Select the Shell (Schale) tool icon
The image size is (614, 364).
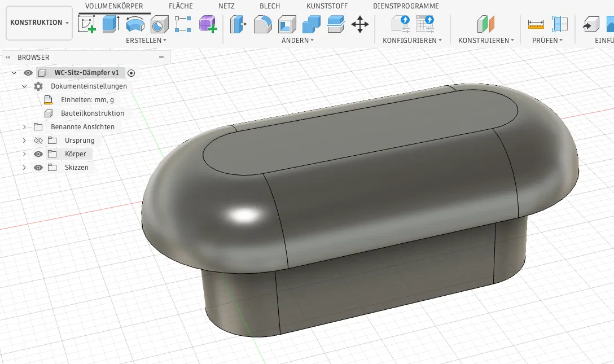[287, 24]
